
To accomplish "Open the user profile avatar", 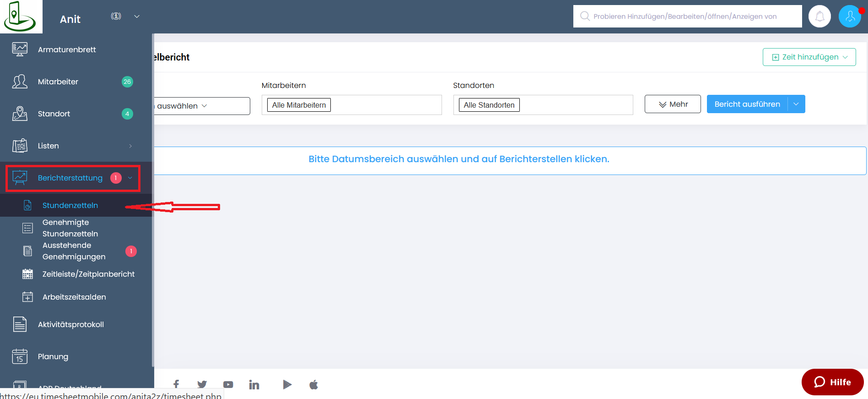I will (x=850, y=16).
